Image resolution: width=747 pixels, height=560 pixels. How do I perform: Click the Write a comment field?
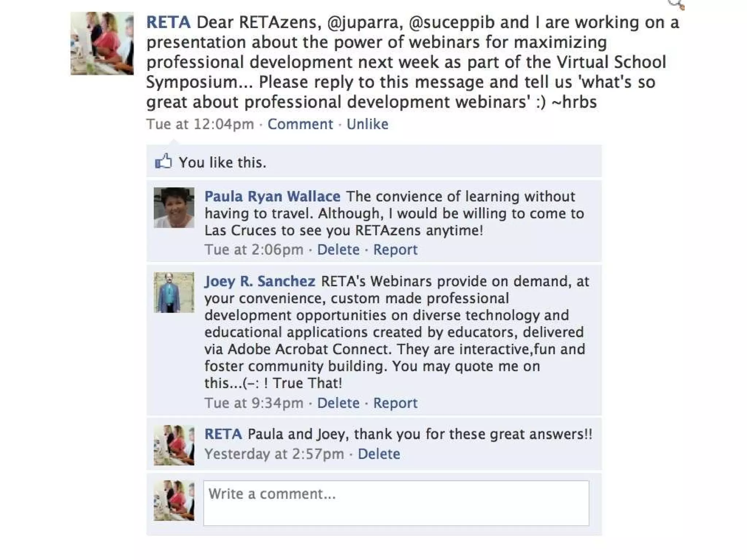(x=396, y=503)
